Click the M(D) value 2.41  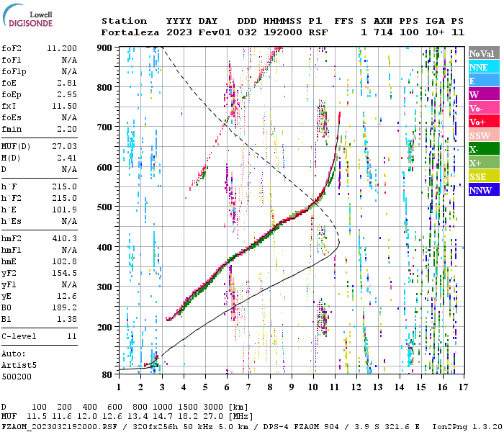[67, 158]
